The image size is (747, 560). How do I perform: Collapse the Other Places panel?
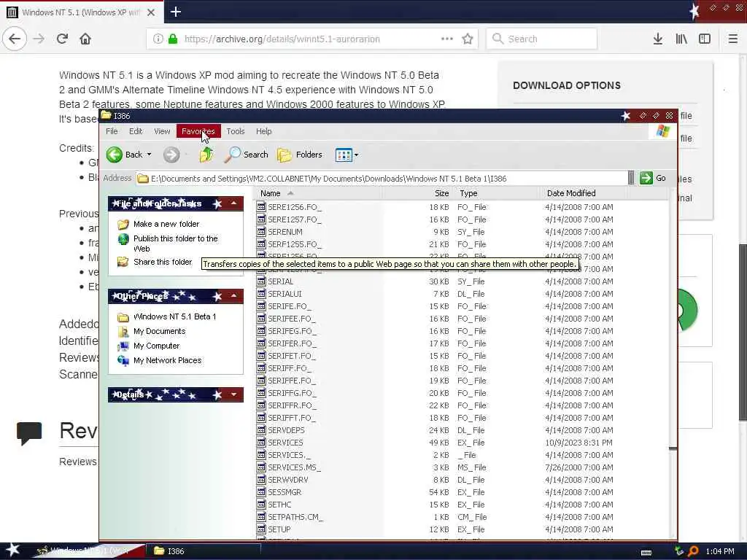233,296
